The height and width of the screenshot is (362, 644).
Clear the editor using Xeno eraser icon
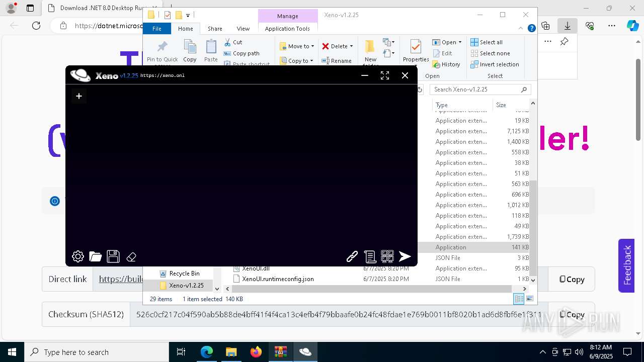[x=131, y=257]
